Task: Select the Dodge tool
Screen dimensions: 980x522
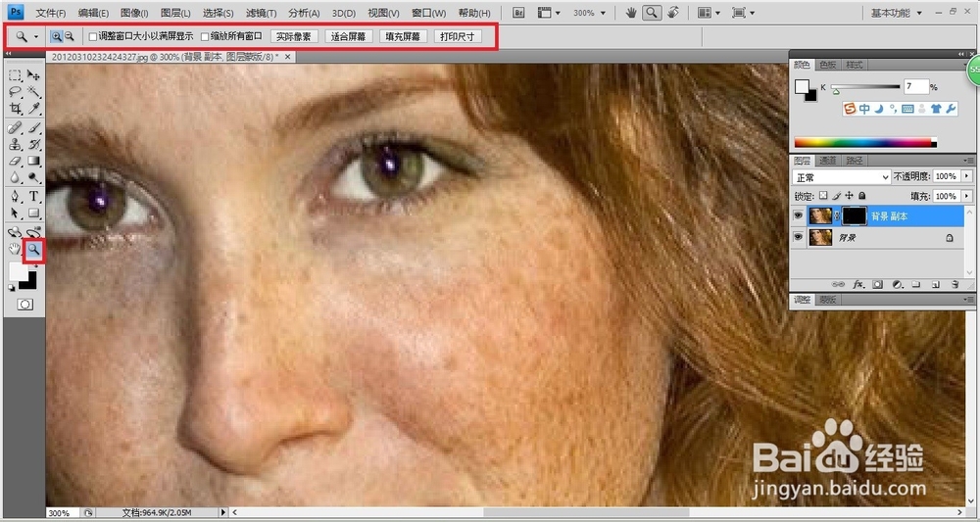Action: click(x=33, y=178)
